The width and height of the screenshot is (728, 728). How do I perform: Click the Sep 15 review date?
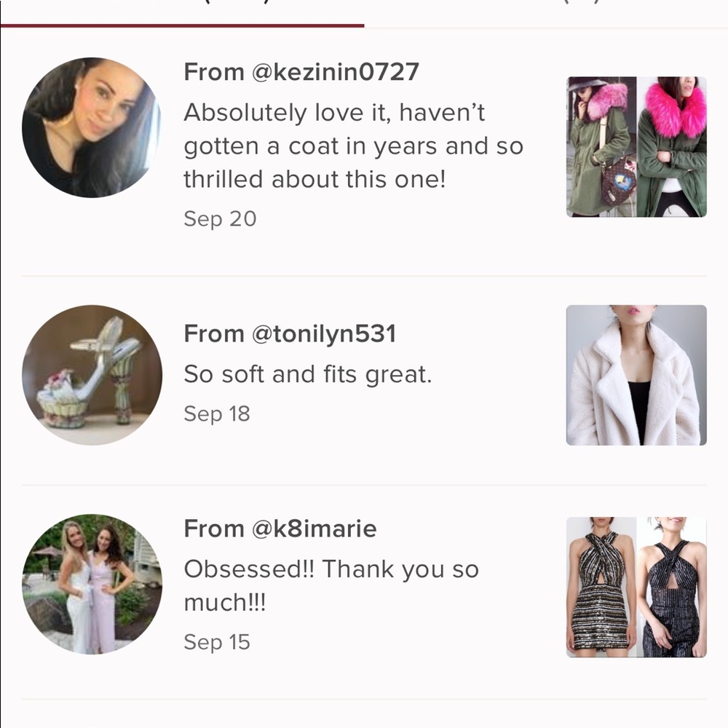click(217, 643)
